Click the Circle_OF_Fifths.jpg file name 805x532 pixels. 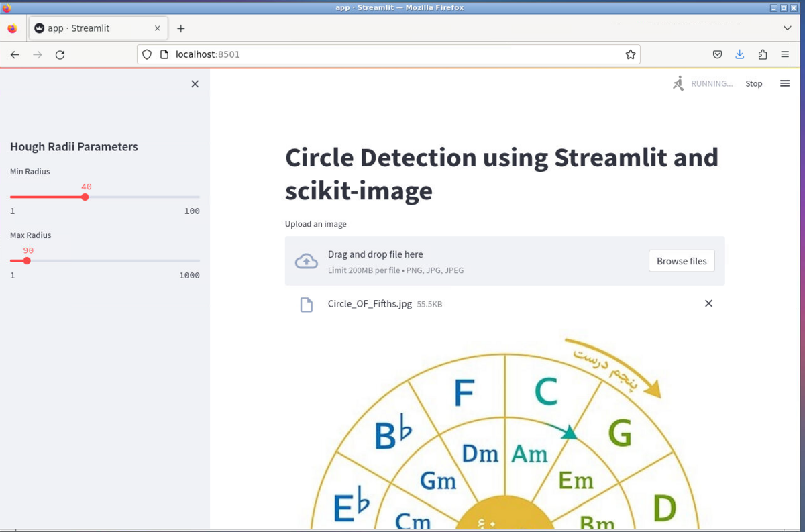click(370, 304)
